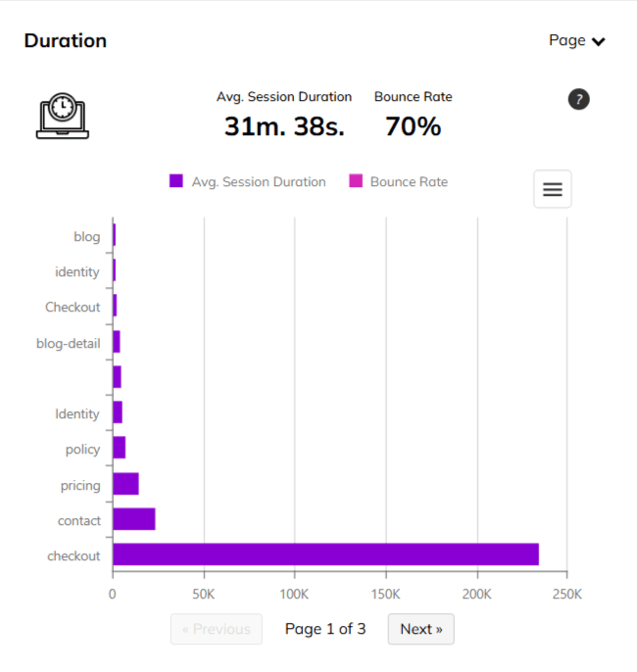
Task: Click the checkout bar in chart
Action: coord(325,554)
